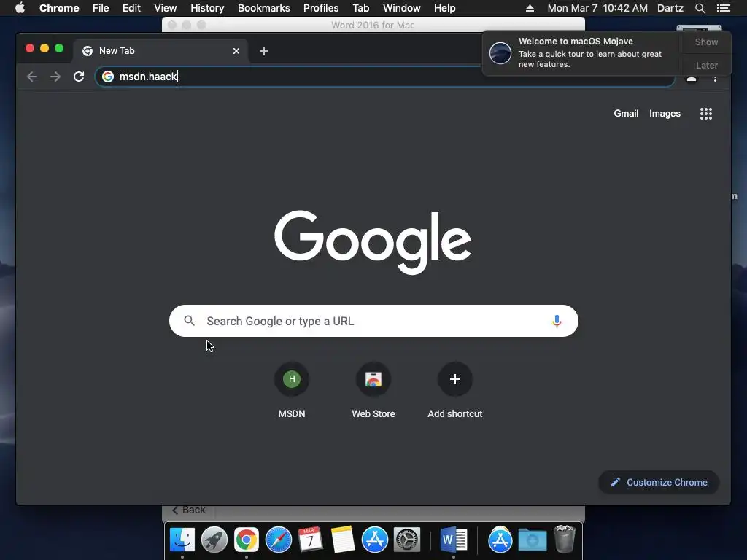Go back with Chrome's back arrow
Image resolution: width=747 pixels, height=560 pixels.
coord(32,76)
